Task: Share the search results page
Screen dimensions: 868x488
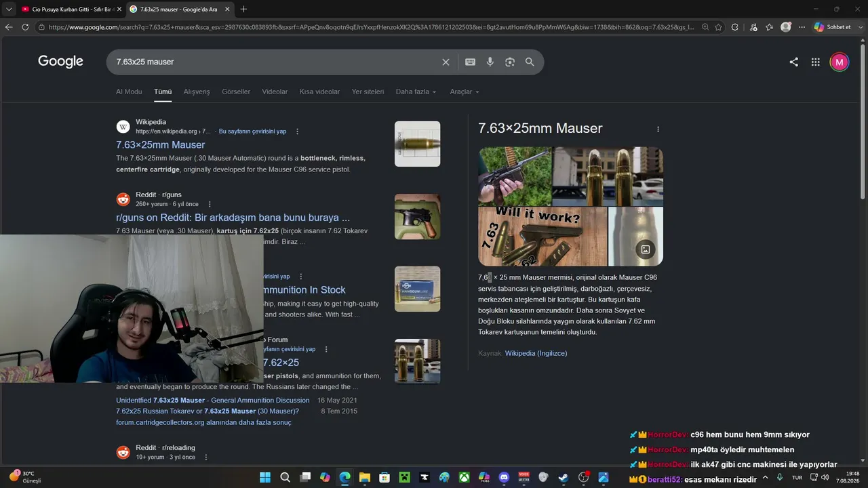Action: point(793,62)
